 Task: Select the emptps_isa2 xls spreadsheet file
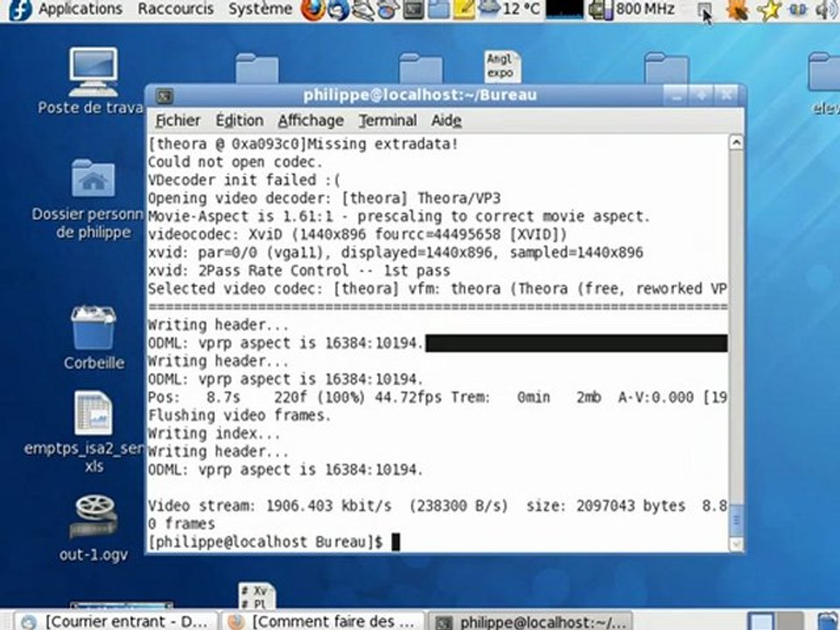[92, 431]
